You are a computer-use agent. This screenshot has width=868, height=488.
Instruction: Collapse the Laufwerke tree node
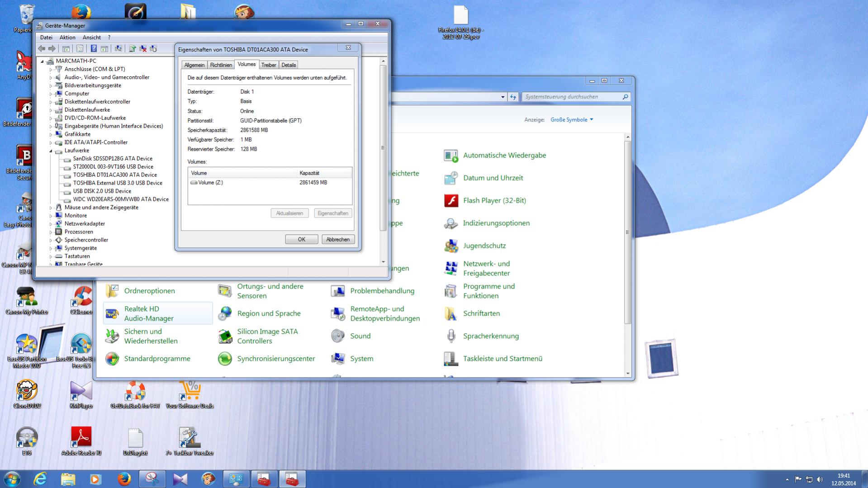51,151
